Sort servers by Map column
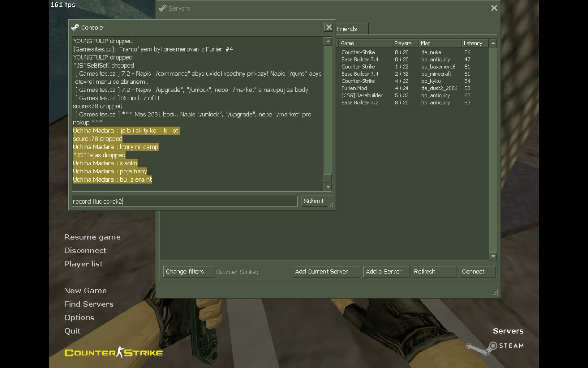The image size is (588, 368). [x=440, y=43]
